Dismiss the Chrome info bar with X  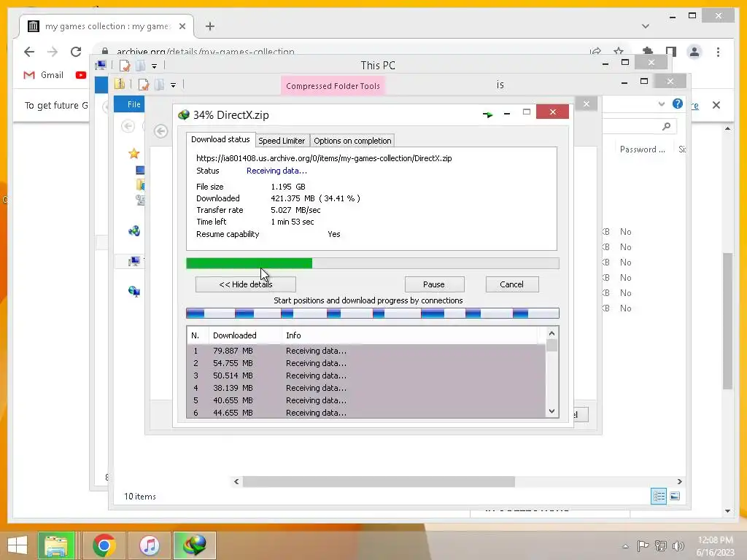click(x=716, y=105)
